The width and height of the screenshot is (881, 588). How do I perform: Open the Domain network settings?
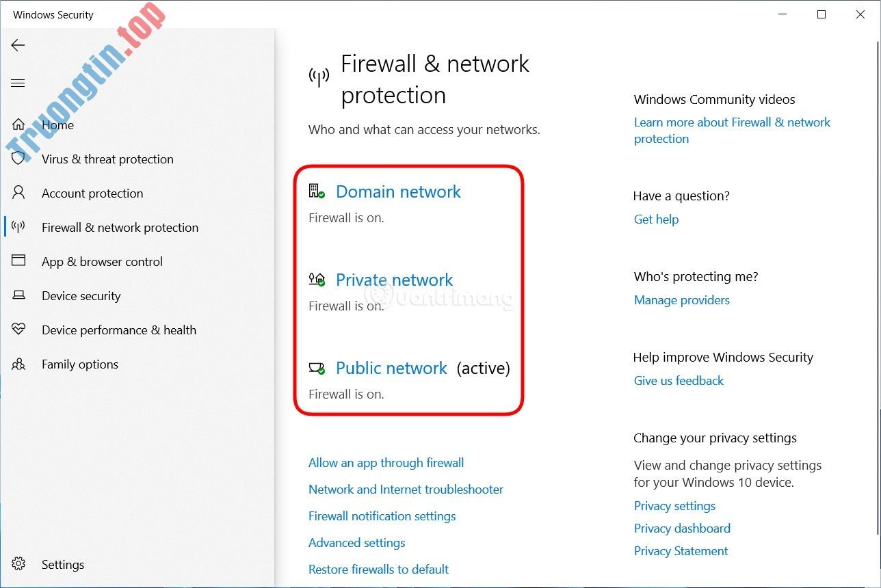(x=398, y=192)
